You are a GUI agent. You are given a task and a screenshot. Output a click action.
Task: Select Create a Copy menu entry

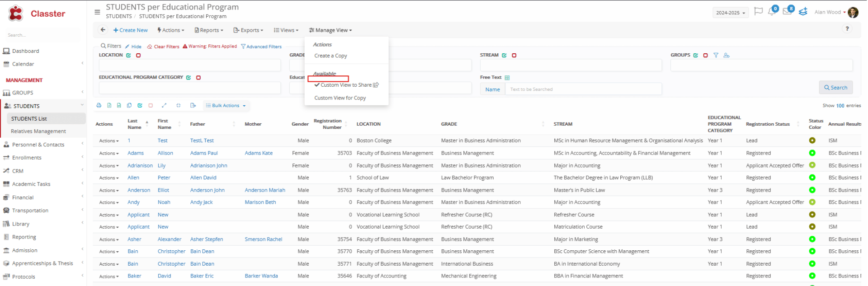[x=331, y=56]
